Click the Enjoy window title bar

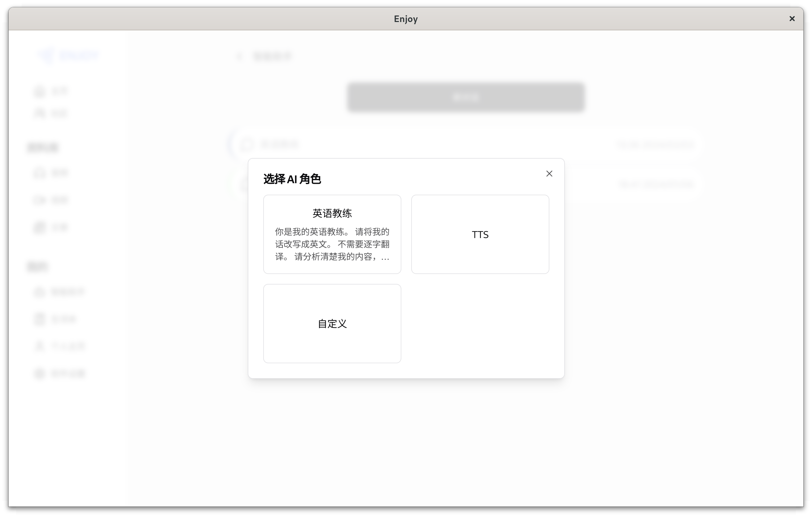pos(406,19)
